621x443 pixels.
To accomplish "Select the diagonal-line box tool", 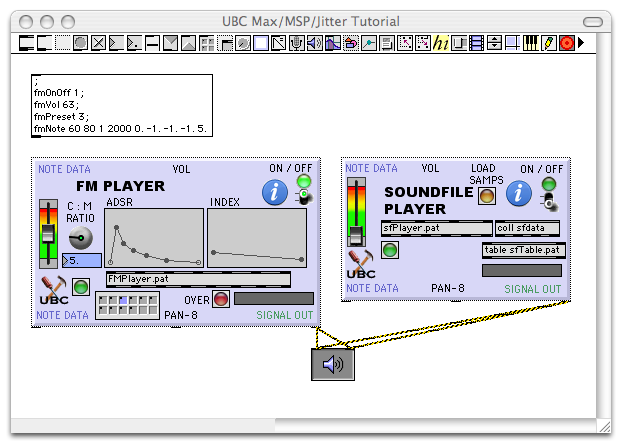I will (278, 43).
